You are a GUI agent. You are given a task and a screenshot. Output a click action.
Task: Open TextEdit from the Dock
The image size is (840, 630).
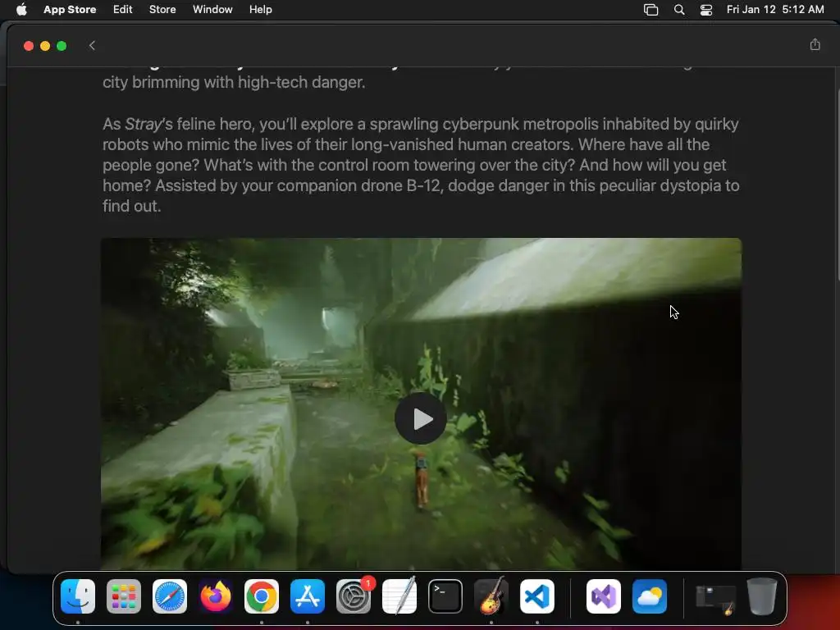[399, 596]
